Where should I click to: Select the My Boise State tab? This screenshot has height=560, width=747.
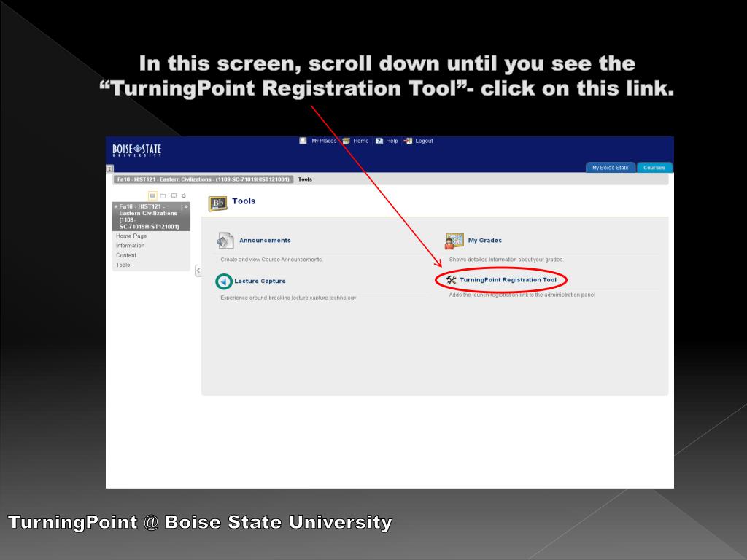pyautogui.click(x=611, y=167)
